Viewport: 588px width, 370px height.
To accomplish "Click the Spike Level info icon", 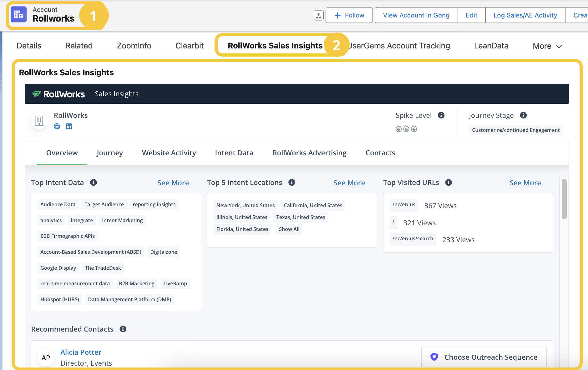I will (x=441, y=115).
